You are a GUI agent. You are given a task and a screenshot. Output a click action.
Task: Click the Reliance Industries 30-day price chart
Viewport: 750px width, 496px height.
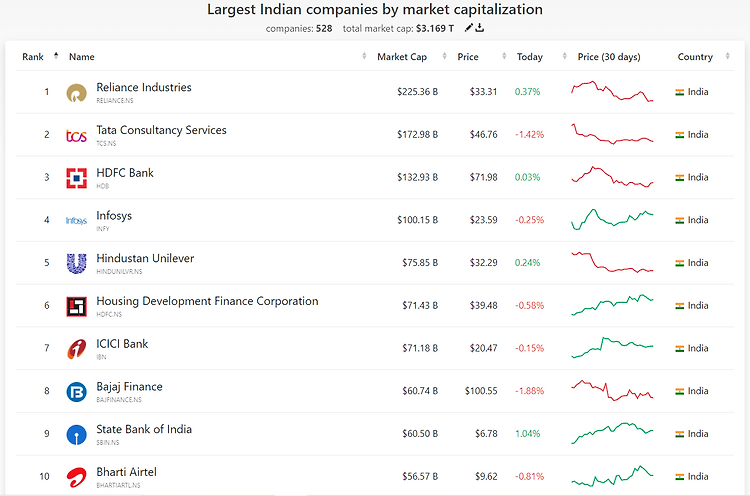tap(612, 91)
